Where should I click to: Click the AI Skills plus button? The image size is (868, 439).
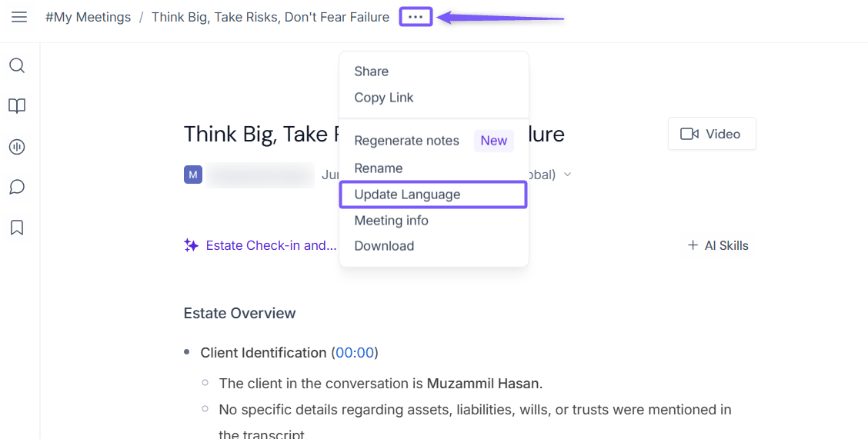click(717, 245)
